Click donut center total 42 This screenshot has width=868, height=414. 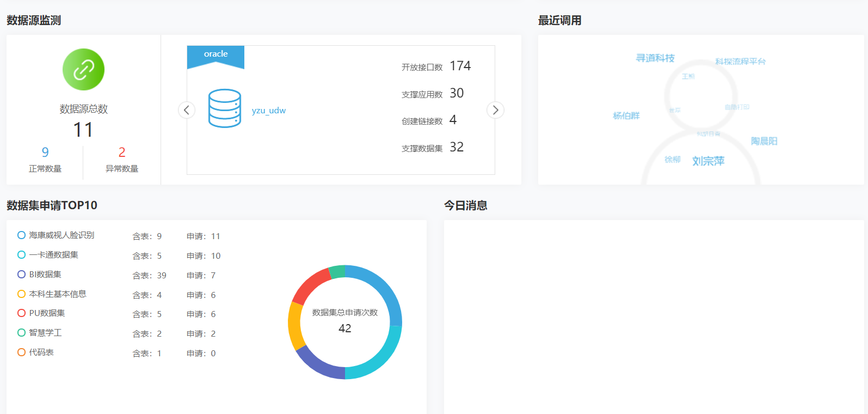(x=345, y=328)
